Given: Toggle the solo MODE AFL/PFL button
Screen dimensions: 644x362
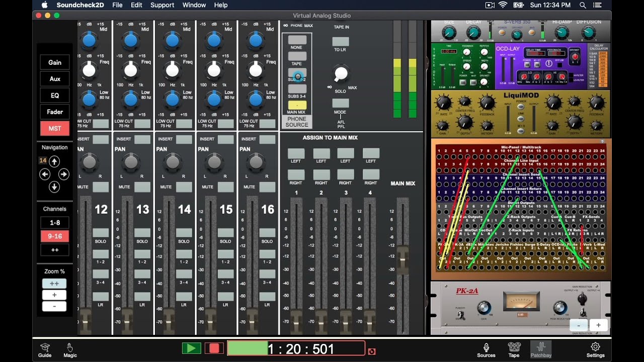Looking at the screenshot, I should 341,103.
